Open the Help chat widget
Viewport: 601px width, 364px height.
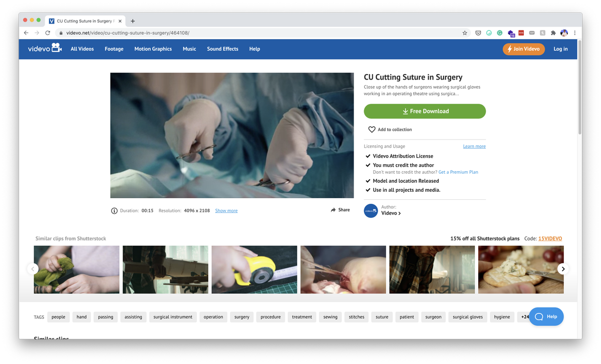[x=546, y=316]
